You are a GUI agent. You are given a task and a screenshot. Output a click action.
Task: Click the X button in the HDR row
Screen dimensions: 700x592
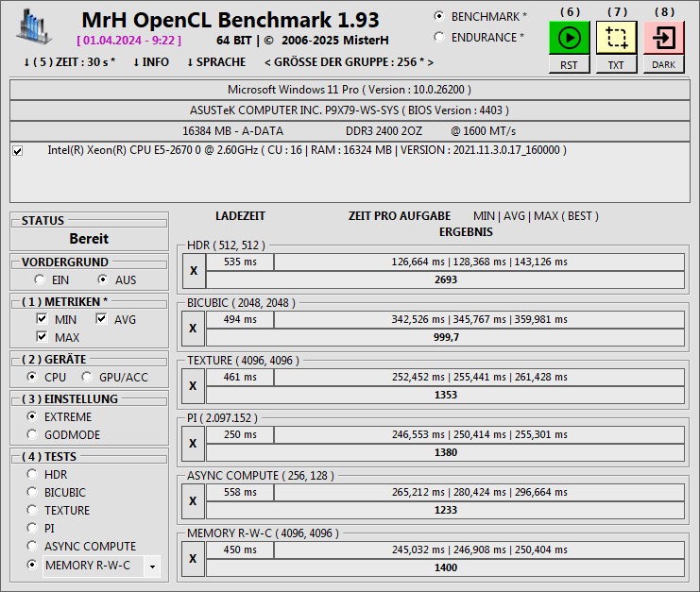(x=194, y=271)
